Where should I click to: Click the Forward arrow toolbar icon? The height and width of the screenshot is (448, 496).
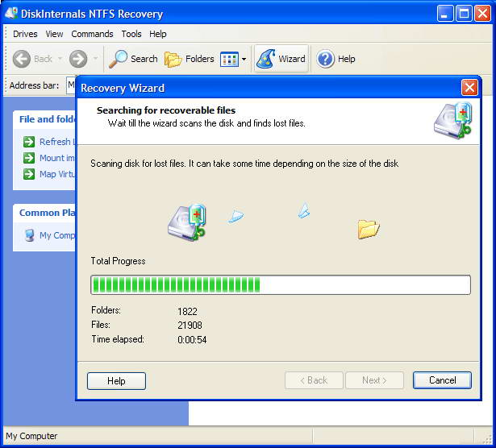78,59
